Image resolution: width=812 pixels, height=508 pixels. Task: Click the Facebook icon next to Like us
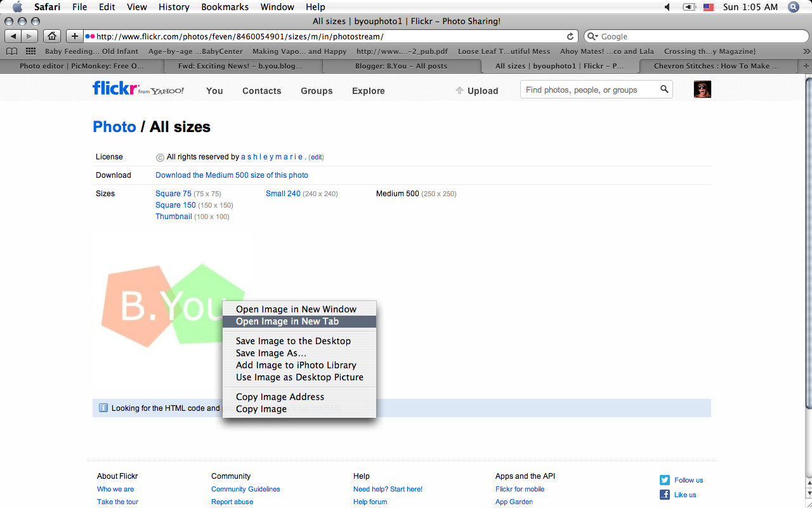click(x=664, y=494)
